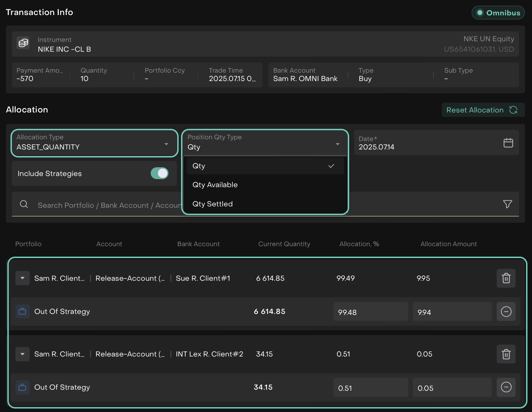This screenshot has height=412, width=532.
Task: Open the Date calendar picker icon
Action: pyautogui.click(x=508, y=143)
